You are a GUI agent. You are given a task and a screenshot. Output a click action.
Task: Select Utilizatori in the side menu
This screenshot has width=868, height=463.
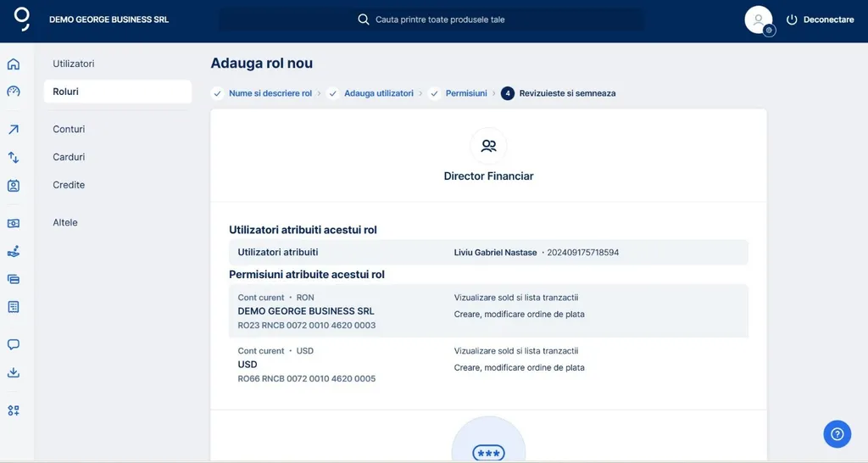74,64
